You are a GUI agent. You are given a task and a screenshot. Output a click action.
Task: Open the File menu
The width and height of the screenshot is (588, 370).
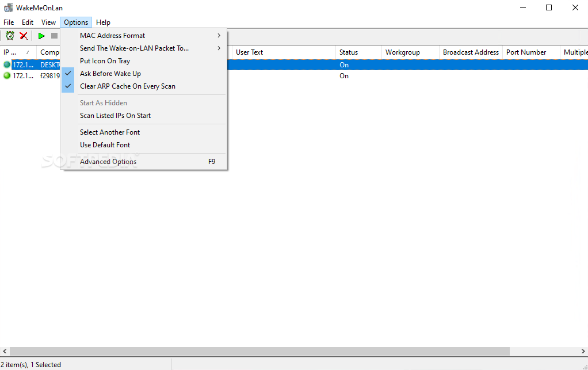tap(9, 22)
